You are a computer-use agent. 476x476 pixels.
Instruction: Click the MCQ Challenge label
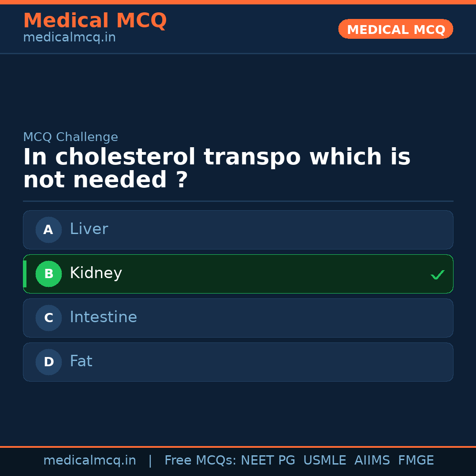tap(71, 137)
